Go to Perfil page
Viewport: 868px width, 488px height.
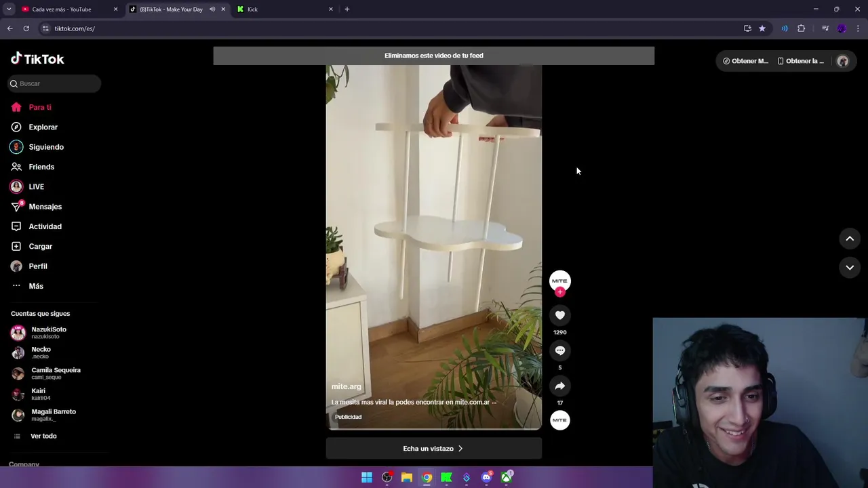pyautogui.click(x=38, y=266)
